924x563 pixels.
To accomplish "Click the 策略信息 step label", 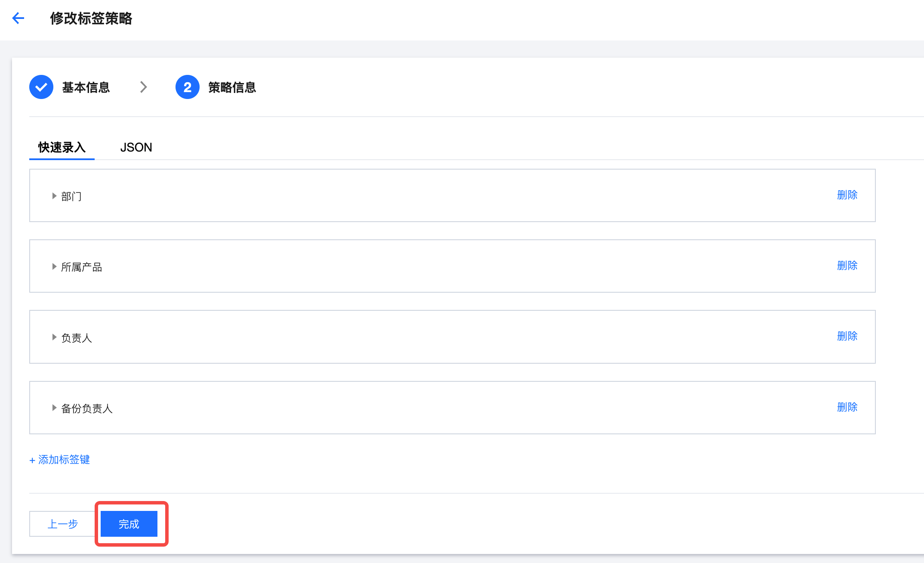I will [232, 87].
